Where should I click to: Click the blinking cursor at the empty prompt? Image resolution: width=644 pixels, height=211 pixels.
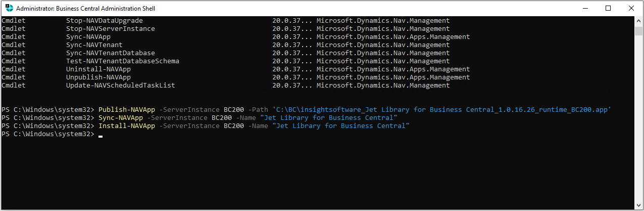click(101, 136)
